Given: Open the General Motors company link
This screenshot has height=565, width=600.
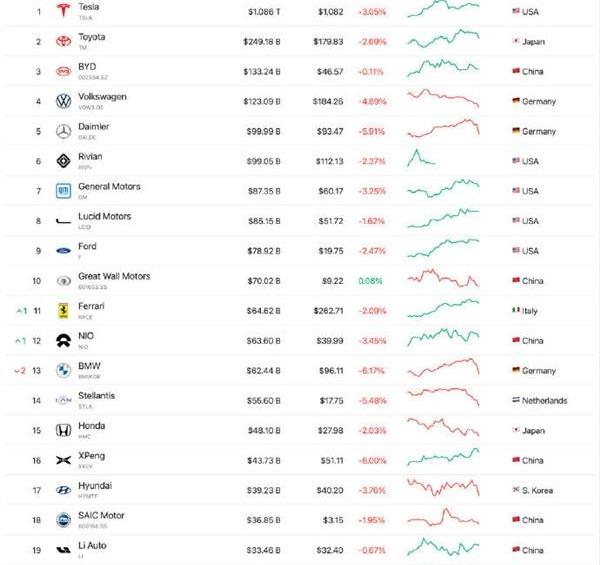Looking at the screenshot, I should point(109,187).
